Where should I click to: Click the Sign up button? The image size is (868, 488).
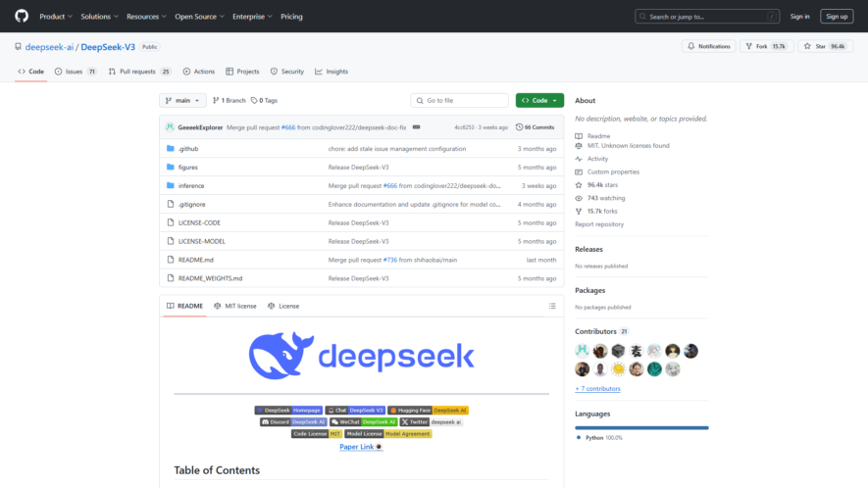click(x=837, y=17)
